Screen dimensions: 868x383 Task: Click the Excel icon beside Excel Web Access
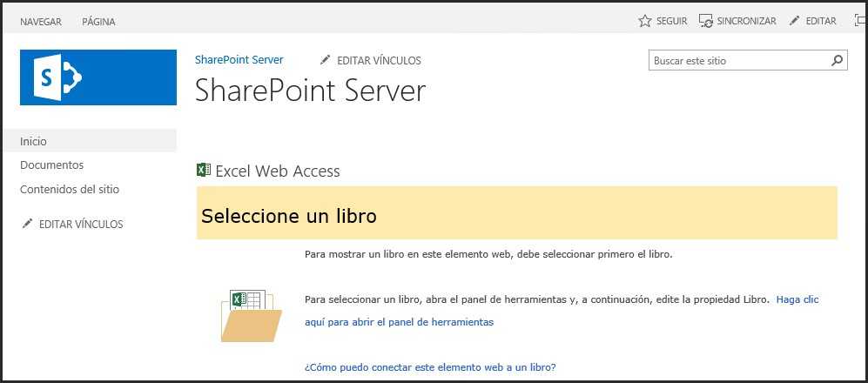204,170
